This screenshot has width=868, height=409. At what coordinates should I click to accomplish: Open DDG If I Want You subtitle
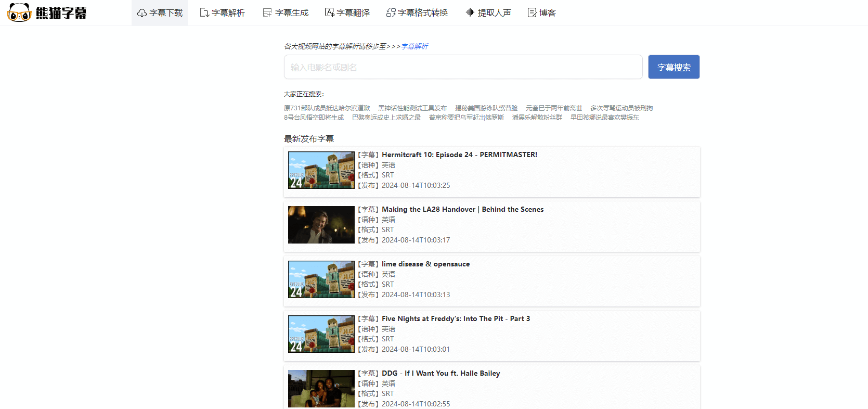tap(441, 373)
